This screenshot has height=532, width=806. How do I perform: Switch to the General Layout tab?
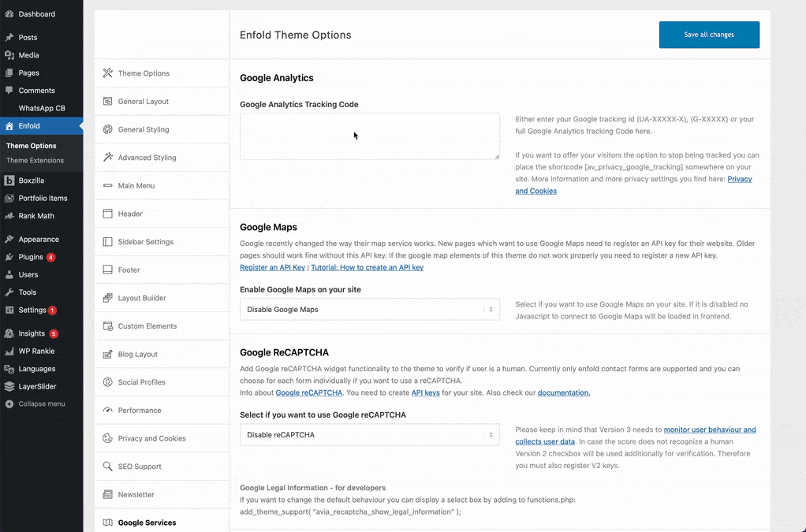(x=144, y=102)
